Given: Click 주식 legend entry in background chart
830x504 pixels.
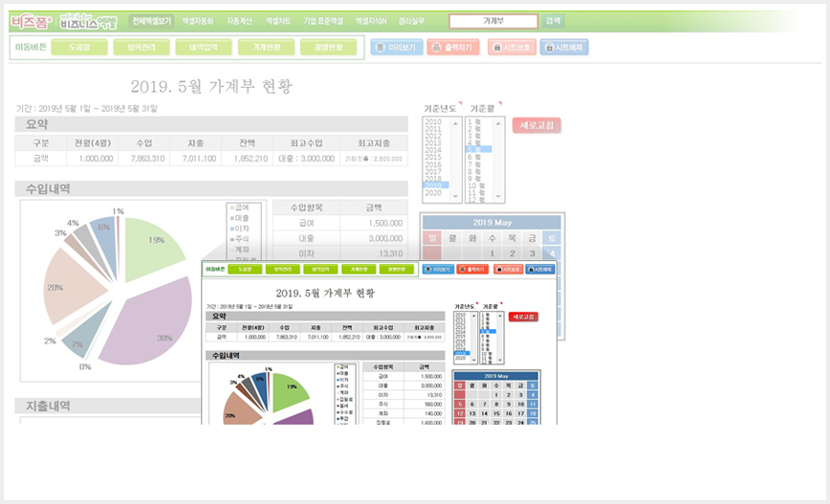Looking at the screenshot, I should pos(239,239).
